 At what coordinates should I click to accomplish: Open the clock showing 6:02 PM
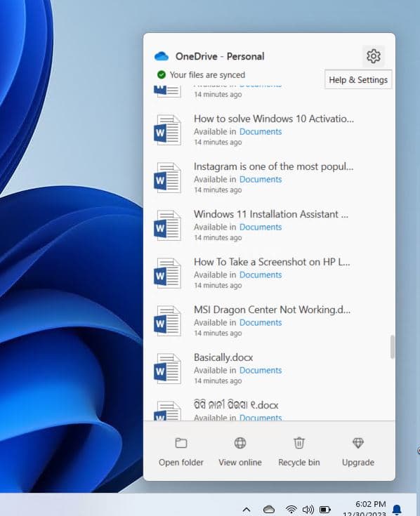[x=370, y=504]
